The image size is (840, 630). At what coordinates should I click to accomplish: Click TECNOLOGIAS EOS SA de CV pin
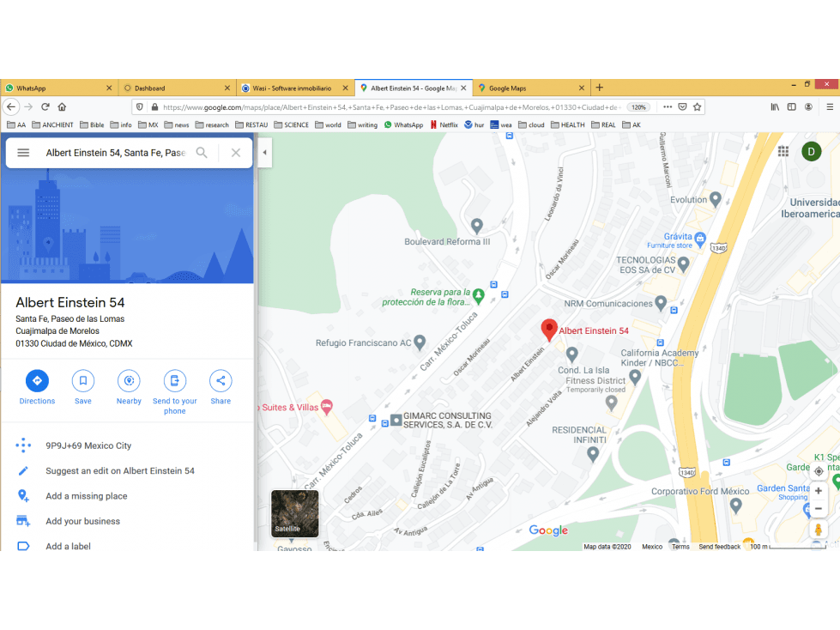click(x=683, y=264)
